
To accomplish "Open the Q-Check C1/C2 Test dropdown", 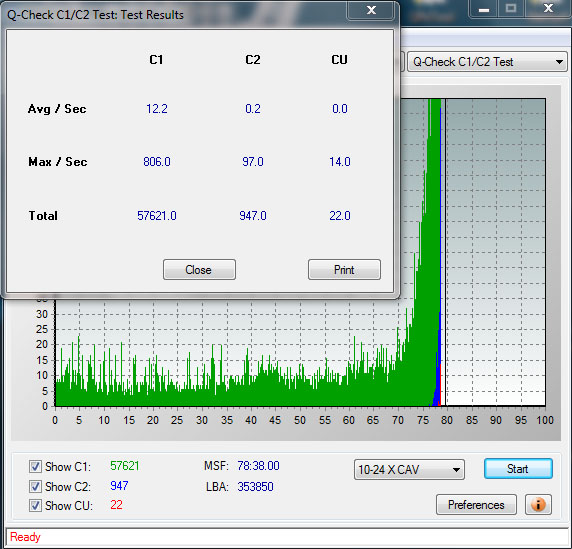I will [487, 62].
